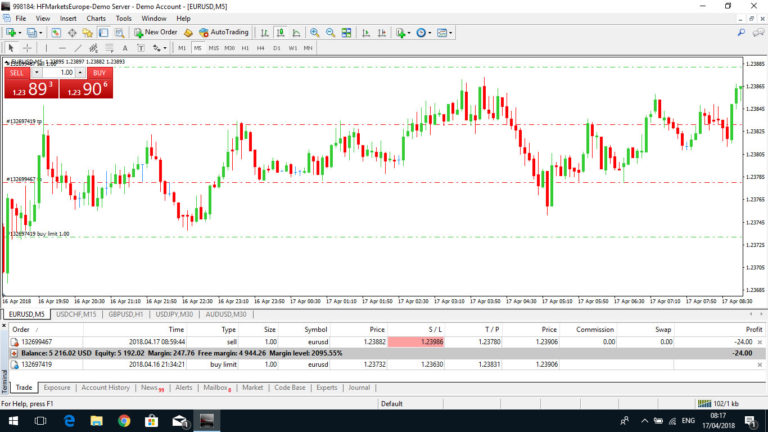Click the highlighted S/L value 1.23986

[x=416, y=342]
